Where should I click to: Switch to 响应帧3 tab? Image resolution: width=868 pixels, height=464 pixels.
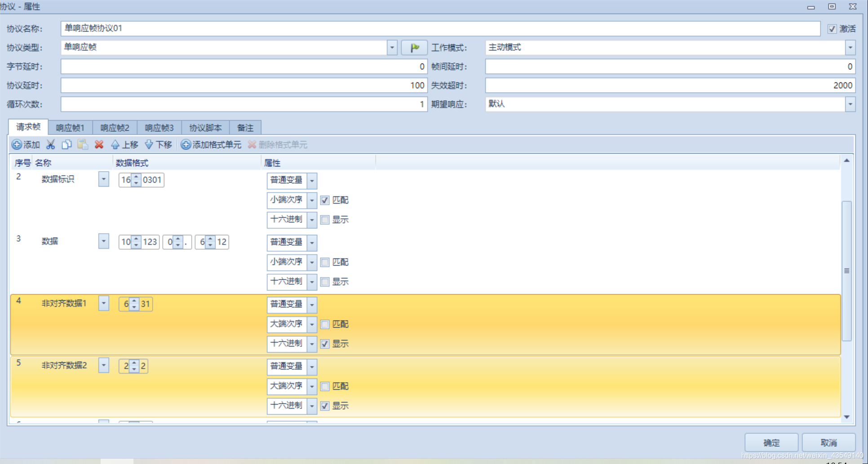(159, 128)
